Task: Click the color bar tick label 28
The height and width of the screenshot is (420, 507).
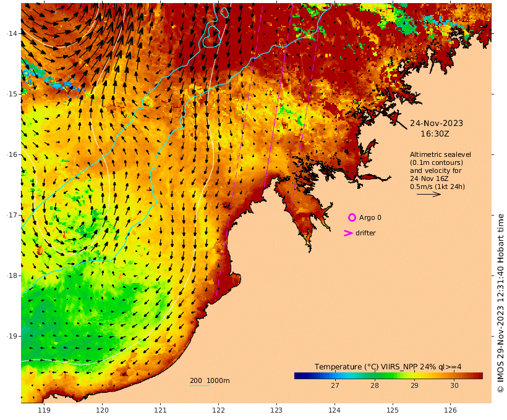Action: coord(375,385)
